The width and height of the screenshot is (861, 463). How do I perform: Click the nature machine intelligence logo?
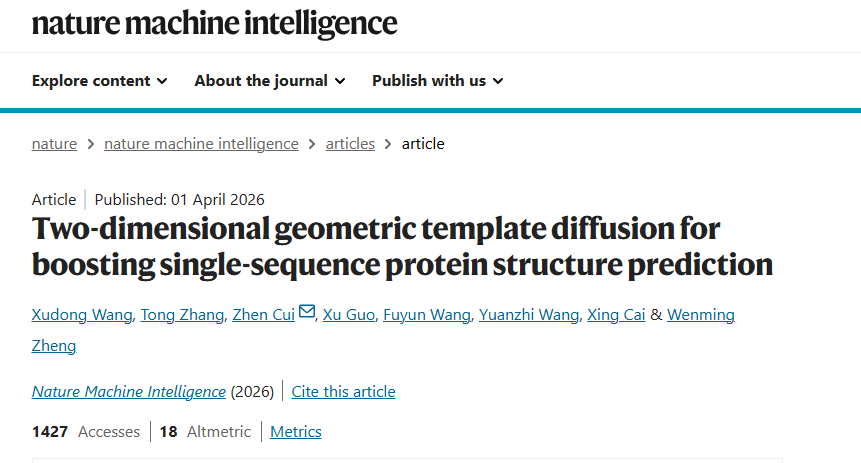(214, 23)
